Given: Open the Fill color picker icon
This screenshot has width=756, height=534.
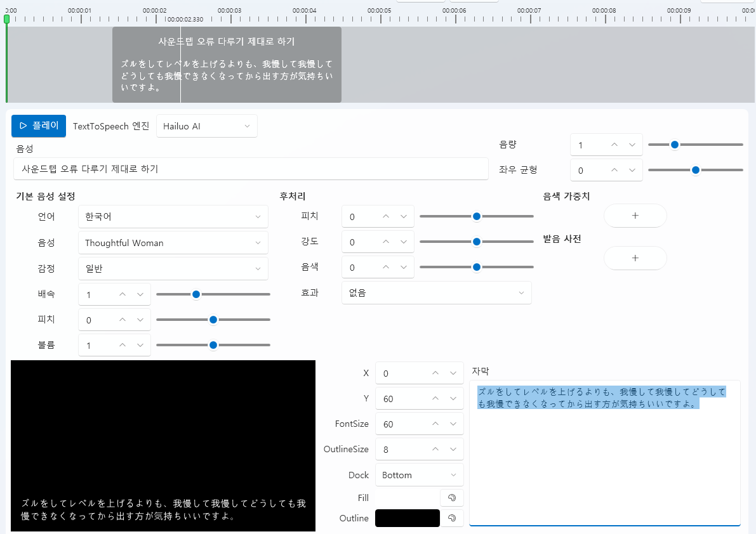Looking at the screenshot, I should 452,498.
